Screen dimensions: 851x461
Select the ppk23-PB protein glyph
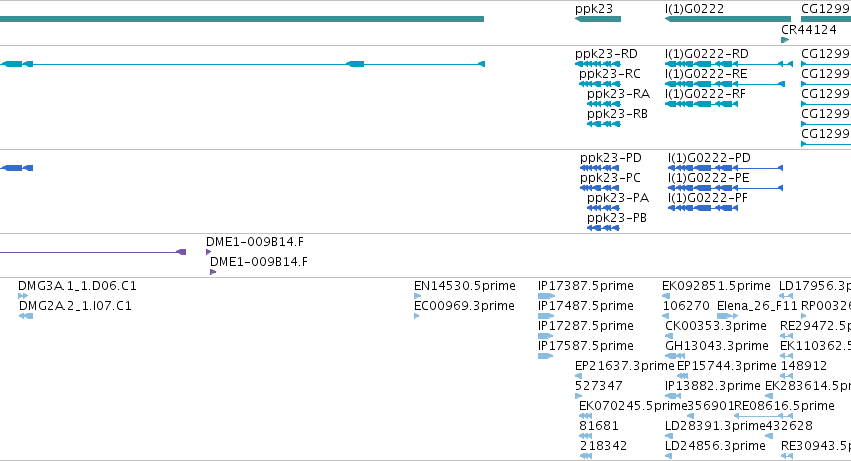click(603, 228)
